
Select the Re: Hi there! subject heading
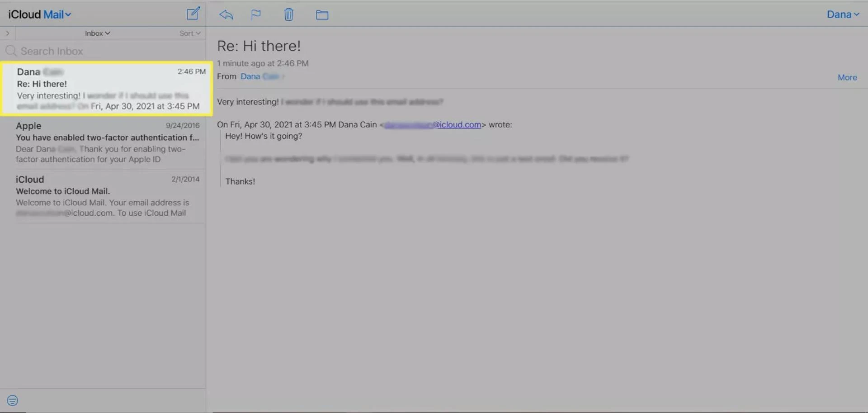pyautogui.click(x=259, y=45)
